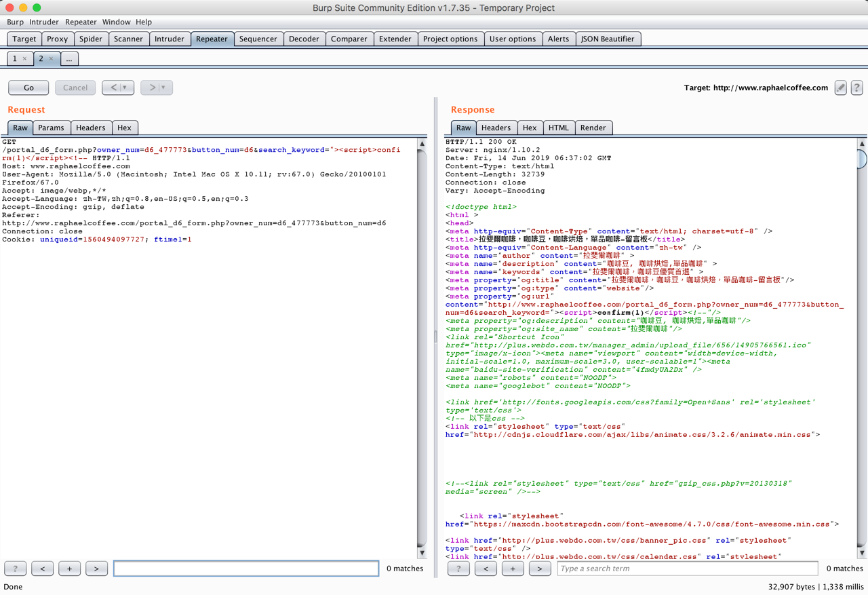Show the response HTML tab
Image resolution: width=868 pixels, height=595 pixels.
(559, 128)
